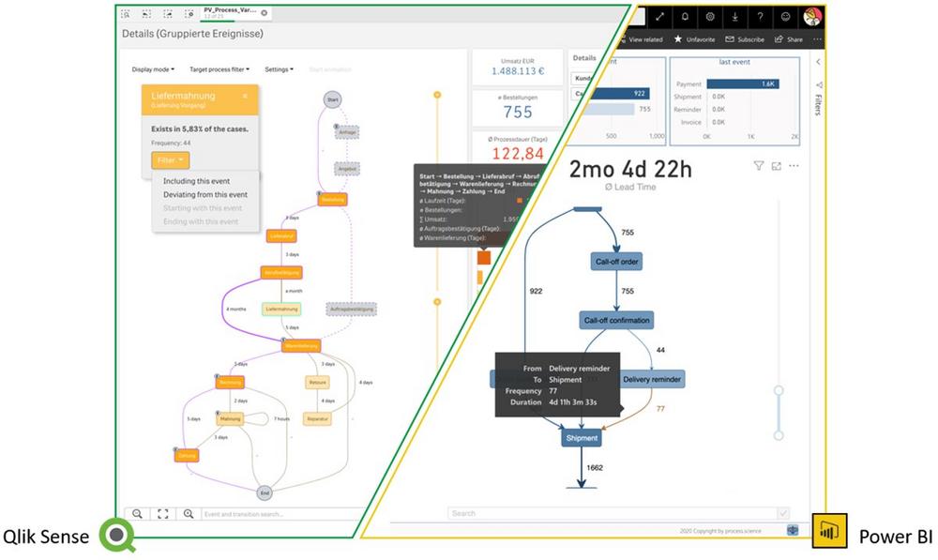The width and height of the screenshot is (938, 560).
Task: Zoom in using the plus magnifier icon
Action: 189,513
